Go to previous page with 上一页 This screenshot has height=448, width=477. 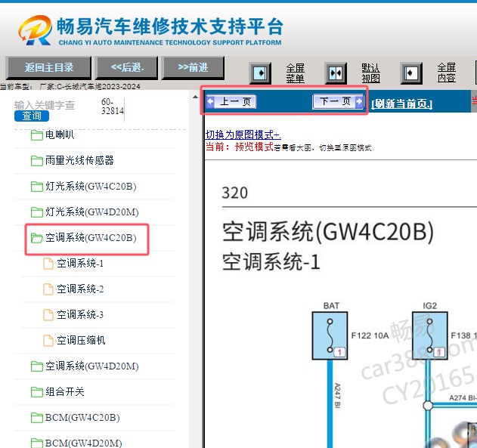[x=231, y=101]
